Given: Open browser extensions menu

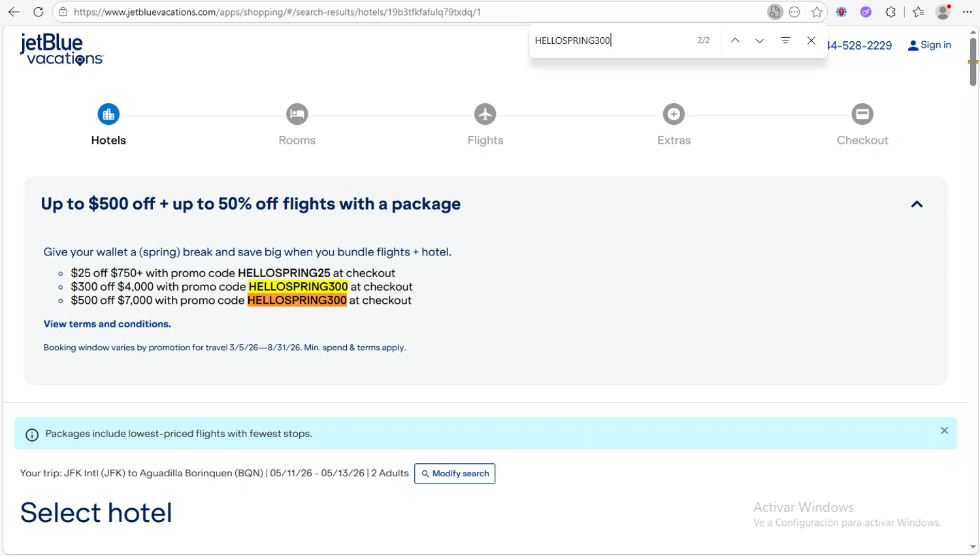Looking at the screenshot, I should [x=890, y=12].
